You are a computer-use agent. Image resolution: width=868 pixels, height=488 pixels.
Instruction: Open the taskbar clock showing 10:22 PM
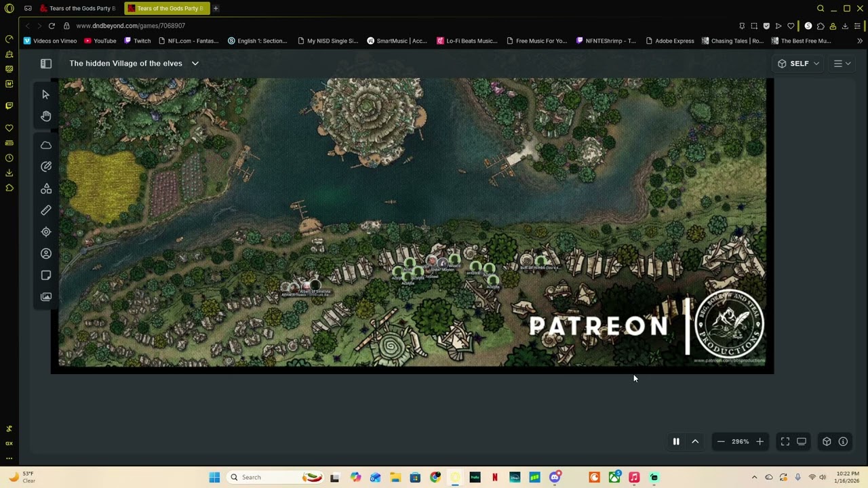pos(848,477)
